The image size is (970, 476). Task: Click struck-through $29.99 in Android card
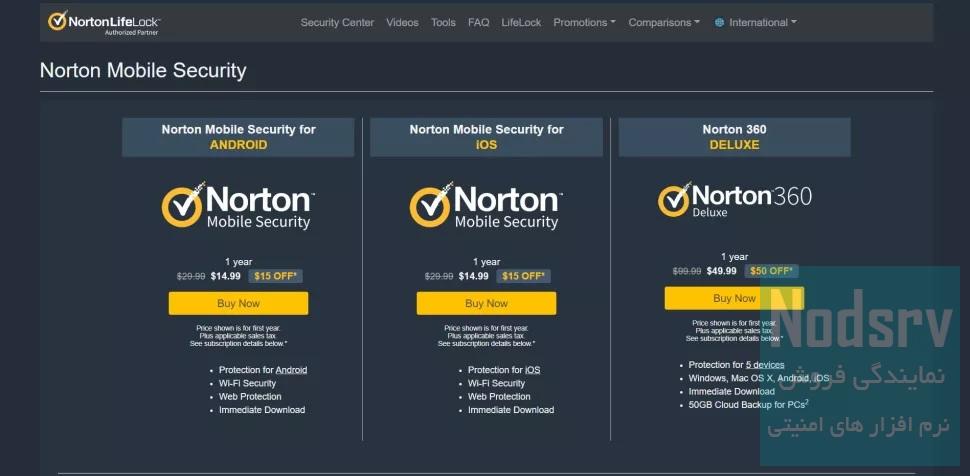pyautogui.click(x=191, y=276)
